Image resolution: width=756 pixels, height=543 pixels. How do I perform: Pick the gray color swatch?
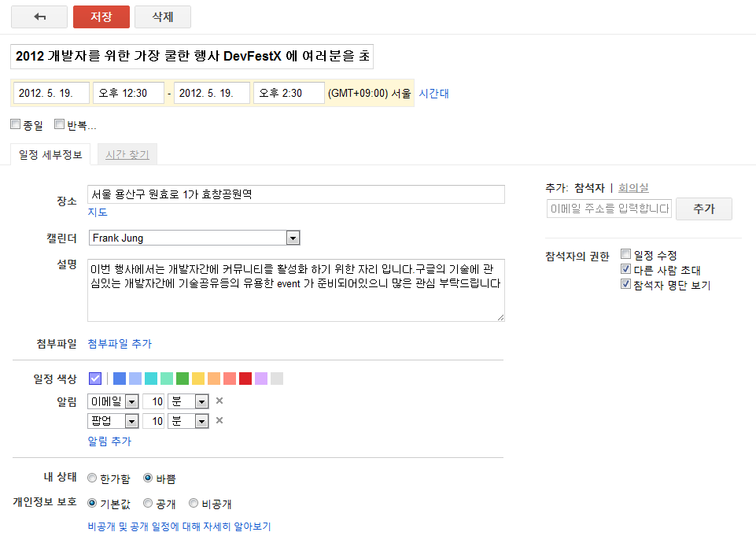coord(277,379)
